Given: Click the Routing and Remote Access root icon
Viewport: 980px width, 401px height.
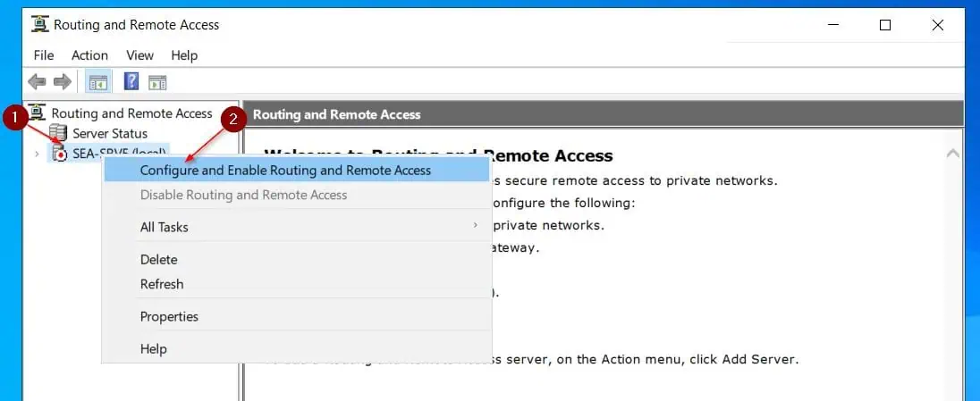Looking at the screenshot, I should (38, 113).
